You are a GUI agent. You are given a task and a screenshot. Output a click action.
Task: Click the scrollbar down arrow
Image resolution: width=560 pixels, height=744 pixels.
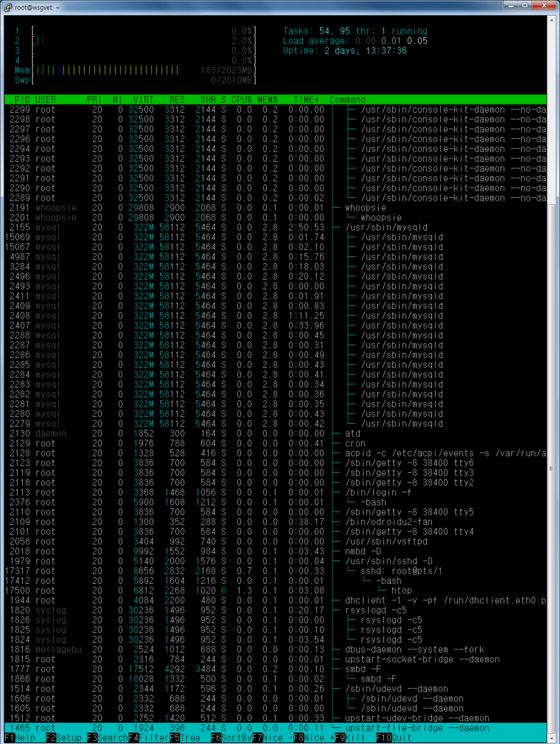pos(551,738)
